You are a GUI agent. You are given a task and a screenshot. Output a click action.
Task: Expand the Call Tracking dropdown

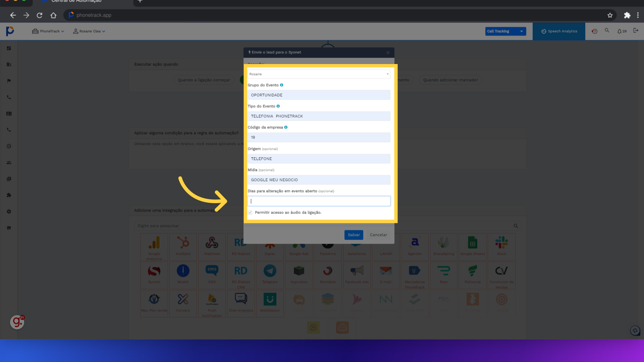[505, 31]
